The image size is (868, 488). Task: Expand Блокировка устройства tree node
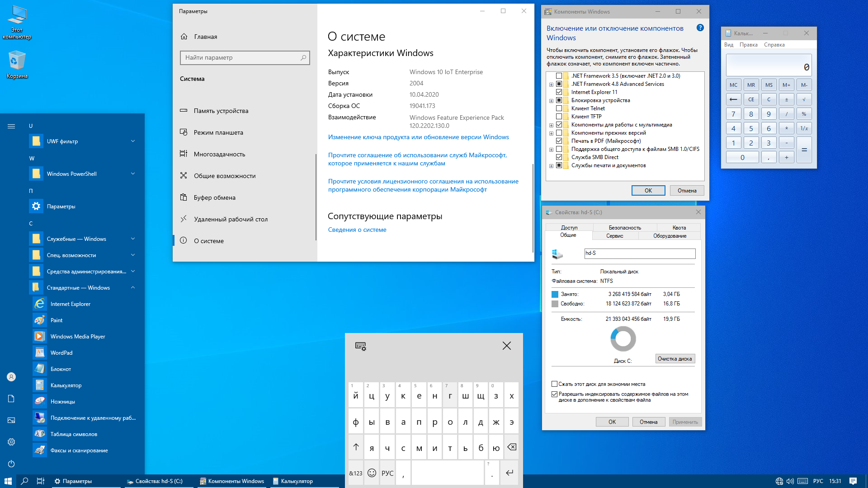coord(551,101)
